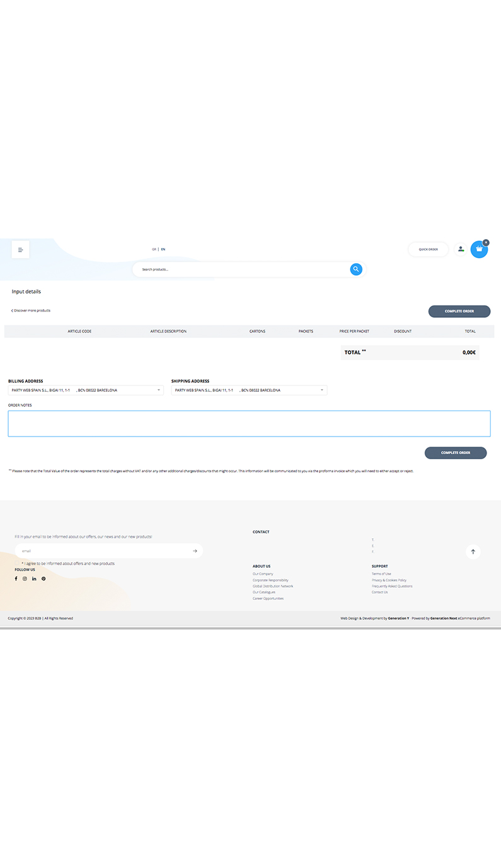
Task: Open the Frequently Asked Questions link
Action: click(x=392, y=586)
